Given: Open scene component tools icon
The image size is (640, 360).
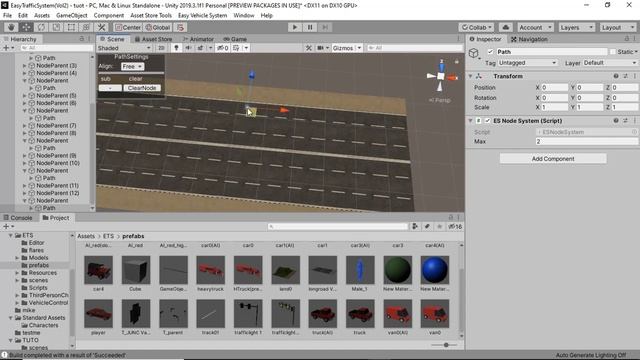Looking at the screenshot, I should (x=309, y=48).
